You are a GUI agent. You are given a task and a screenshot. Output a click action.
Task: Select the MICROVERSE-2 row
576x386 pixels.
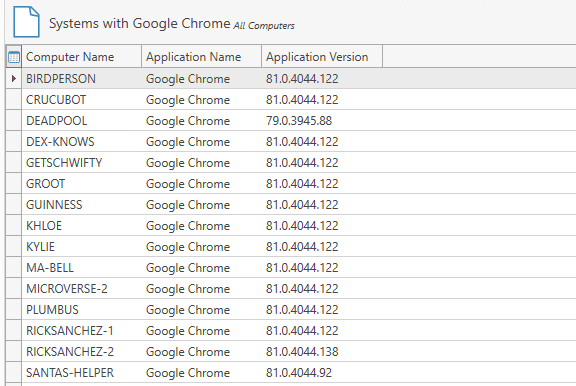(x=291, y=289)
